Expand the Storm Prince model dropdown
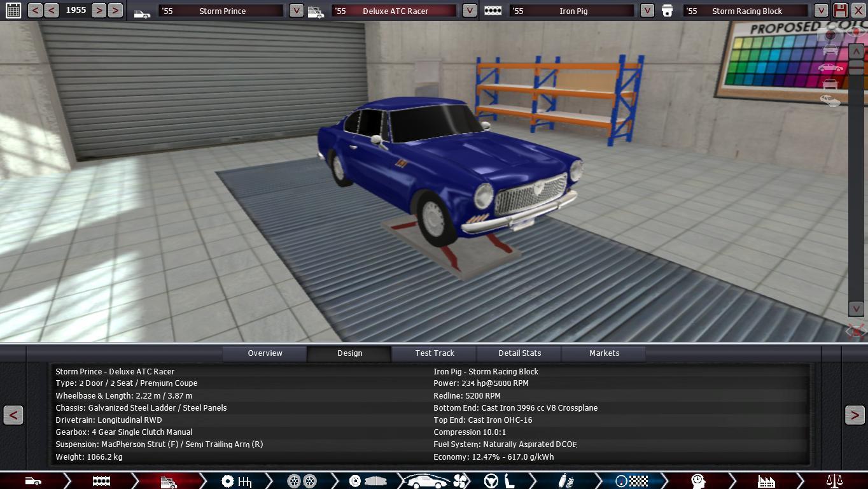The width and height of the screenshot is (868, 489). point(296,11)
